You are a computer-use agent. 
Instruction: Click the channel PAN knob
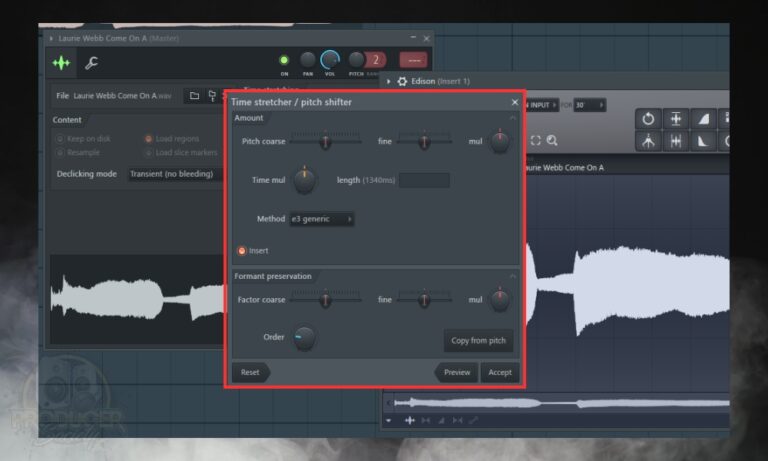308,60
